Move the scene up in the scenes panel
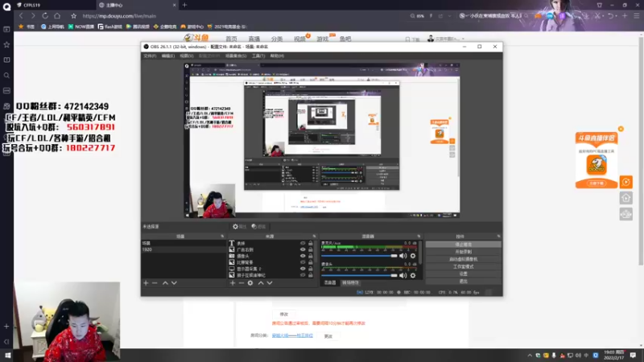 tap(165, 283)
